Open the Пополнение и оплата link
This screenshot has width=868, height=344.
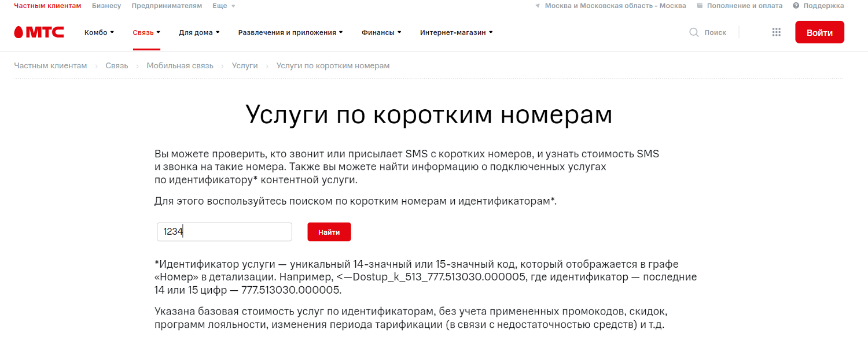click(744, 6)
